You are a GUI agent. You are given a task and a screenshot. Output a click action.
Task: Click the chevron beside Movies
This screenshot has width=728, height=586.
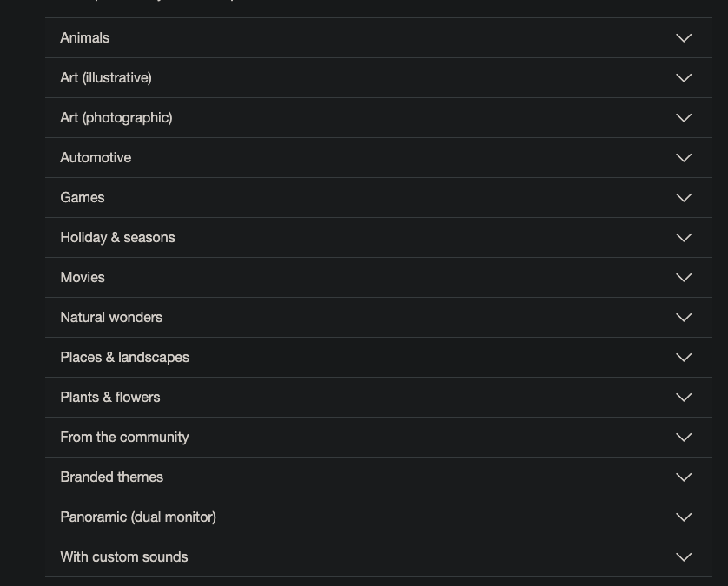pos(683,277)
